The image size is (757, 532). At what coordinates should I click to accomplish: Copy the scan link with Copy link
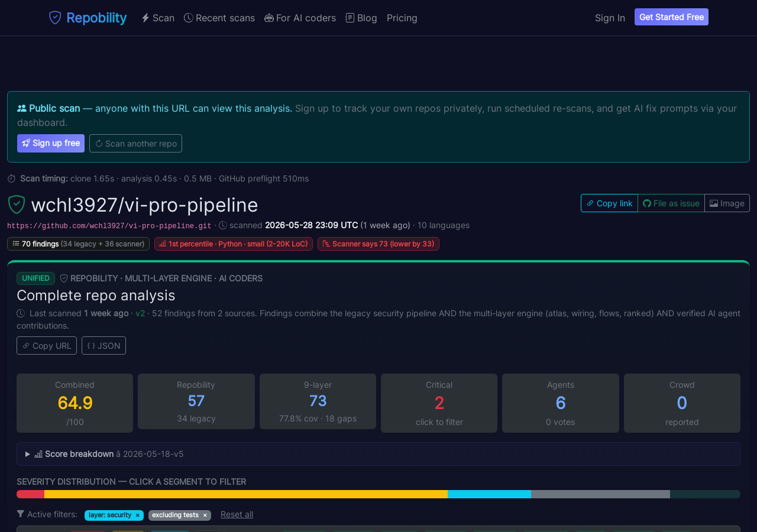[609, 203]
